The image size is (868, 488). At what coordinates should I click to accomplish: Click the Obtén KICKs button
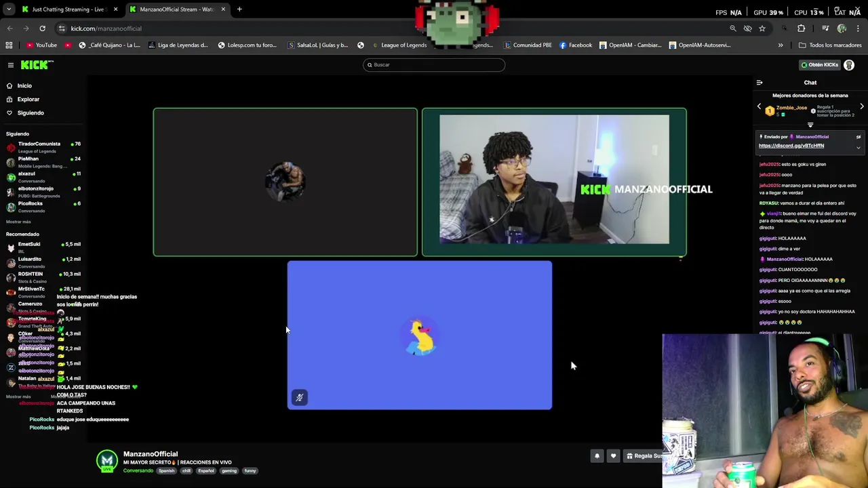click(819, 65)
